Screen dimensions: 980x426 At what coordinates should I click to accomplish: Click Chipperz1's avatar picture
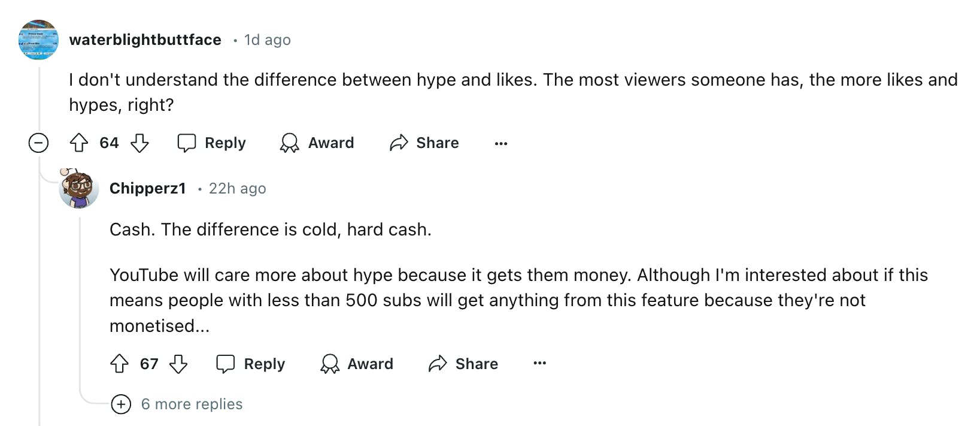click(x=78, y=188)
